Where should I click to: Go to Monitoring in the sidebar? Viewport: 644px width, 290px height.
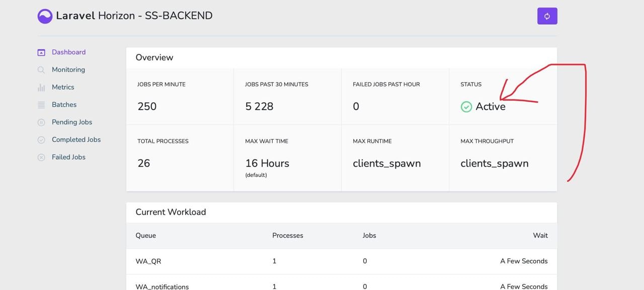coord(68,69)
